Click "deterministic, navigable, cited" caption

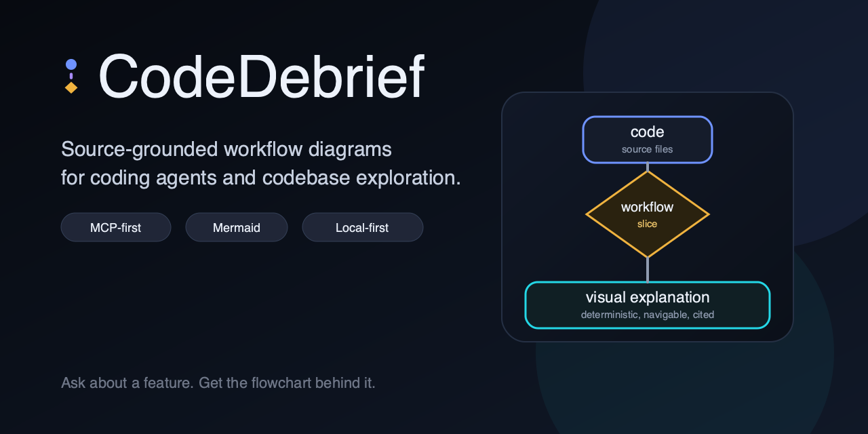click(x=648, y=315)
